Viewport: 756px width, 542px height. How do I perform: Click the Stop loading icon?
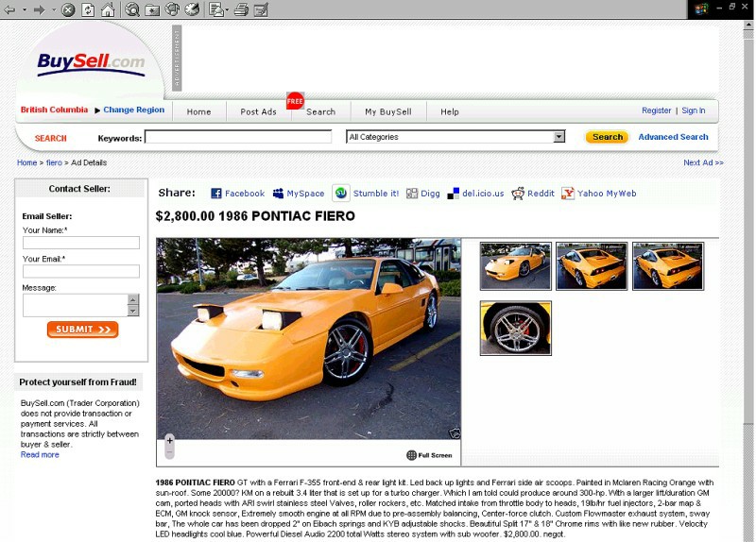tap(68, 9)
